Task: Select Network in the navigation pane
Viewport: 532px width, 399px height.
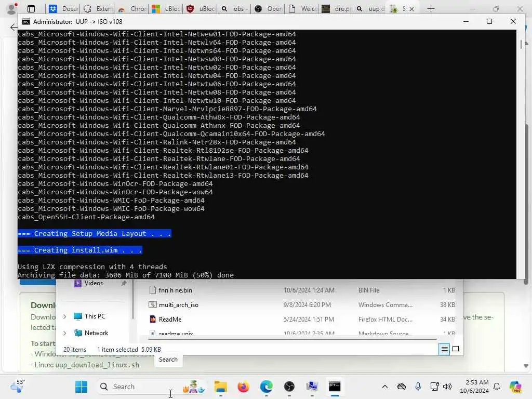Action: point(96,333)
